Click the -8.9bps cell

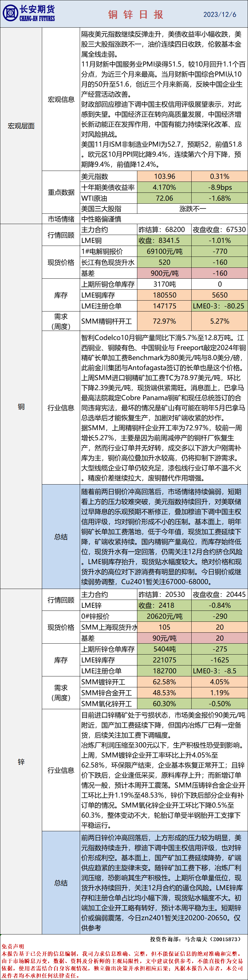[220, 187]
